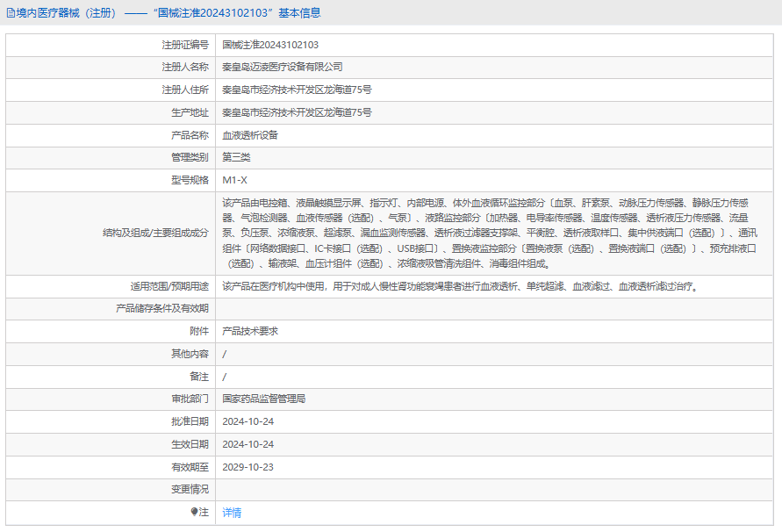Select registration number value 国械注准20243102103 in table
Viewport: 782px width, 532px height.
tap(270, 44)
